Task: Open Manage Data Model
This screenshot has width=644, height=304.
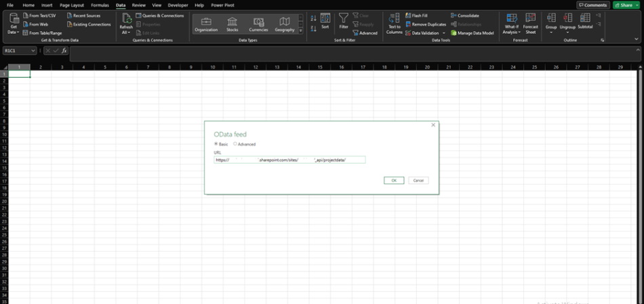Action: (x=472, y=33)
